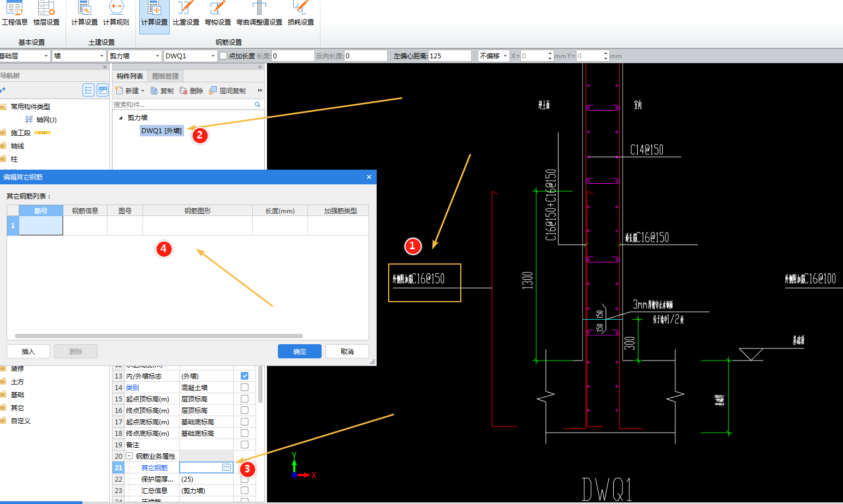Check the 起点顶标高(m) row checkbox
The image size is (843, 504).
[245, 399]
